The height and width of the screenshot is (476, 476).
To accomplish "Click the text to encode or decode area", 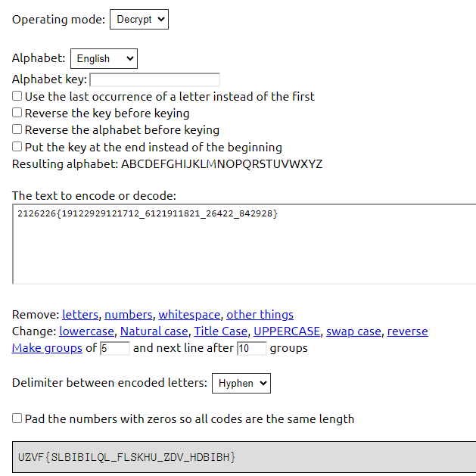I will coord(244,244).
